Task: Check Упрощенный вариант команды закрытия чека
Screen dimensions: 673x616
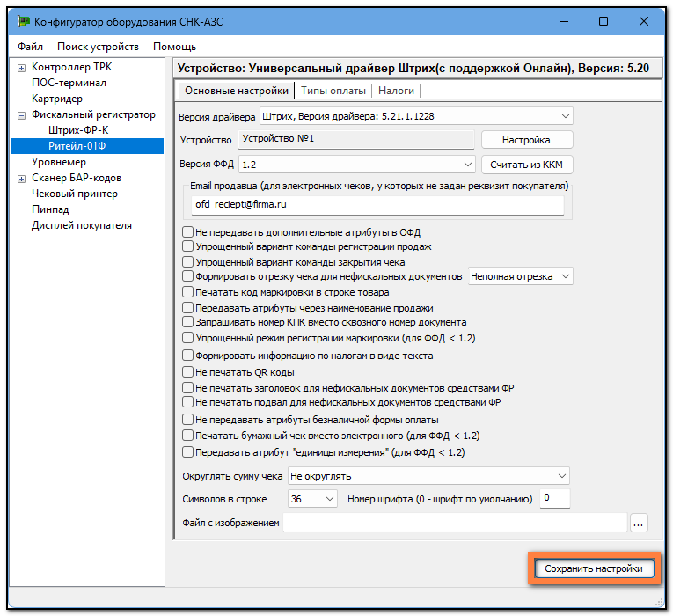Action: [x=187, y=262]
